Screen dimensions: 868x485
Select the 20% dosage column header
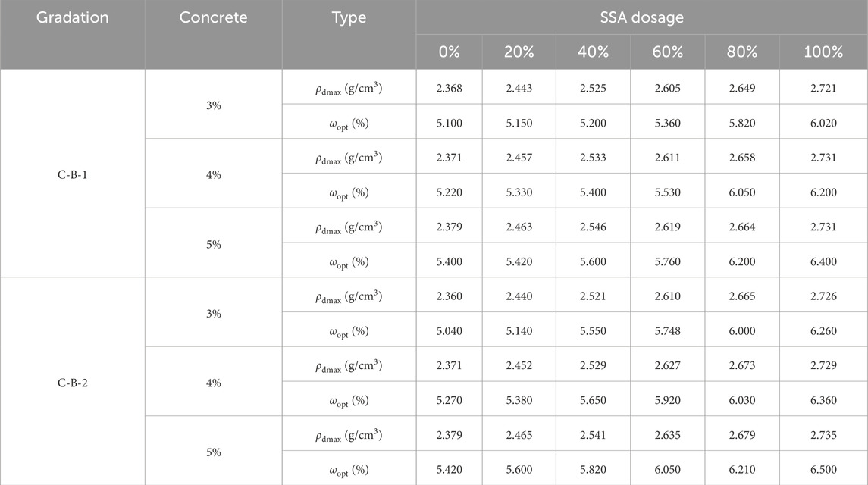click(519, 52)
